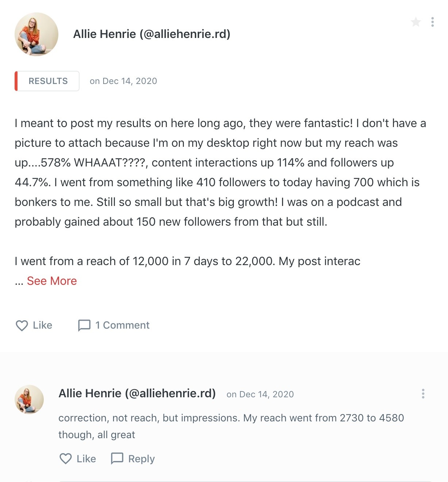Star Allie Henrie's results post
Image resolution: width=448 pixels, height=482 pixels.
click(416, 22)
